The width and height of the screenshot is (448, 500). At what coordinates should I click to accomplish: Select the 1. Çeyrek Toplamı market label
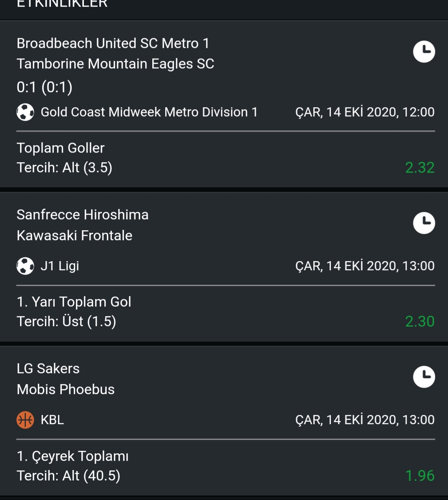tap(73, 456)
